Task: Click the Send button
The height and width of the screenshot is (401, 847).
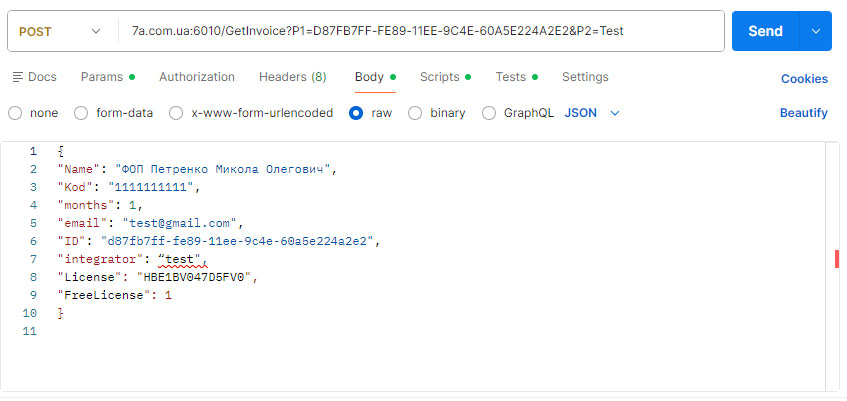Action: click(x=765, y=31)
